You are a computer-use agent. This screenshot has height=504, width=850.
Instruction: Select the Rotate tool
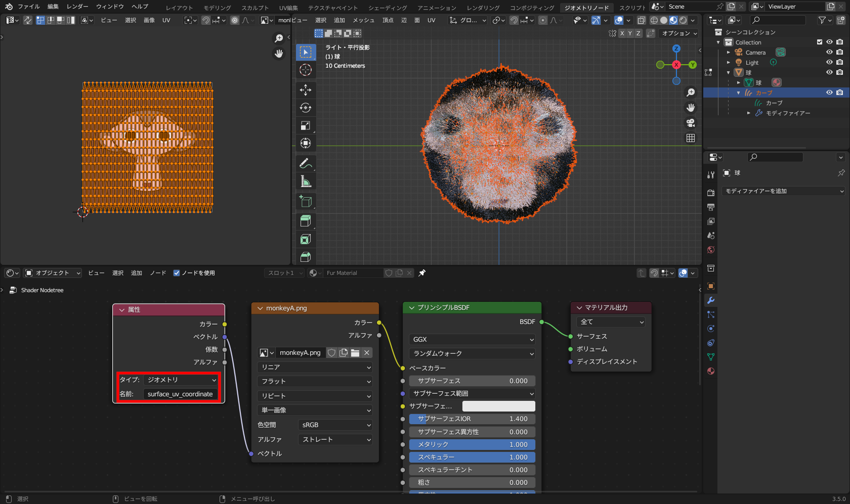click(306, 107)
